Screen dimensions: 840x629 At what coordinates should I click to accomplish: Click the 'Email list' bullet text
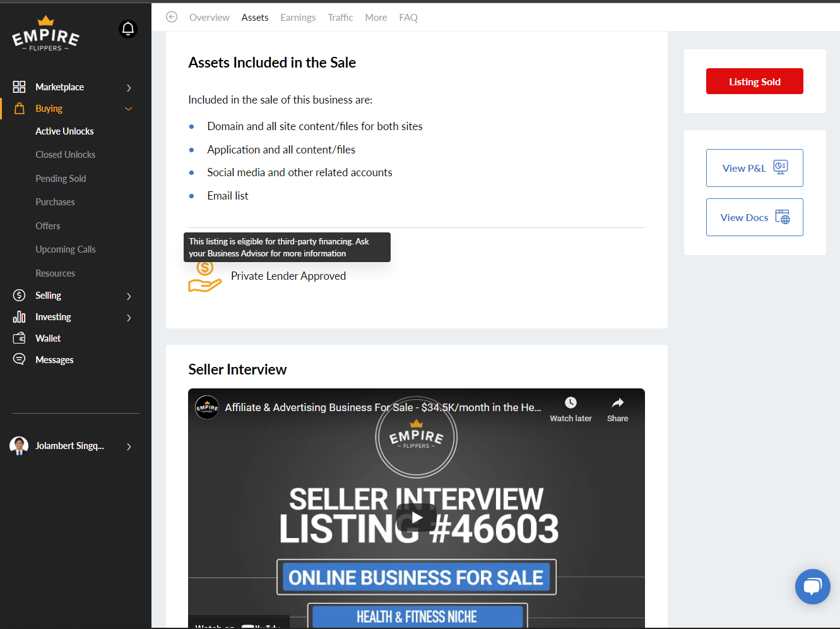228,196
